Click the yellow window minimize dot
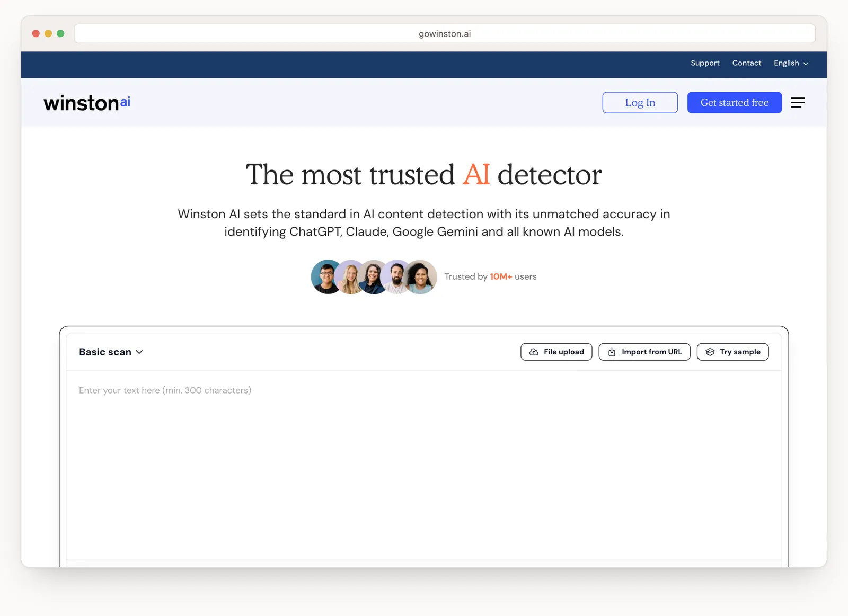 point(48,33)
